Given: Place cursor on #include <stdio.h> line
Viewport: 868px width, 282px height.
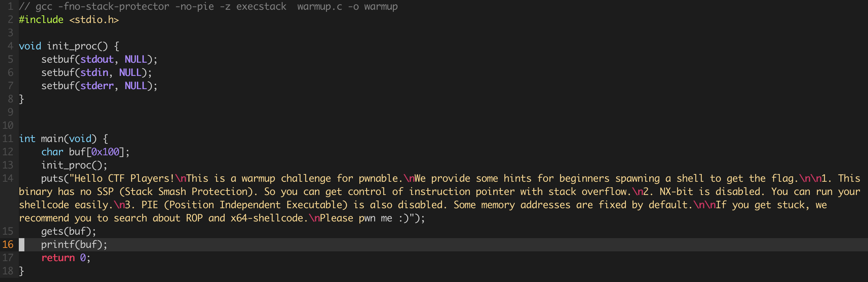Looking at the screenshot, I should (x=69, y=20).
